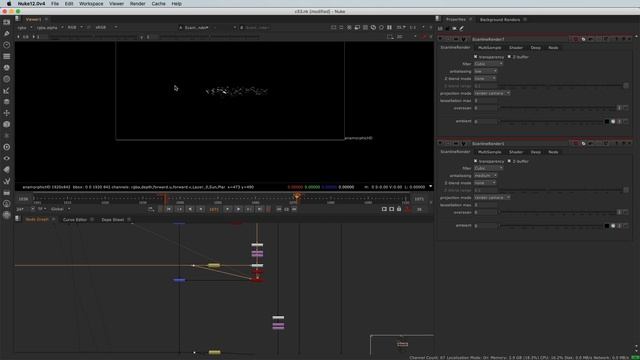Open antialiasing dropdown set to low

point(485,71)
